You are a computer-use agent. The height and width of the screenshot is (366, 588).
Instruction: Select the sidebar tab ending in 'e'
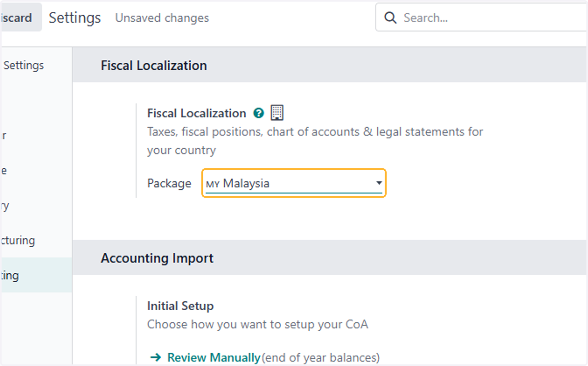coord(36,170)
